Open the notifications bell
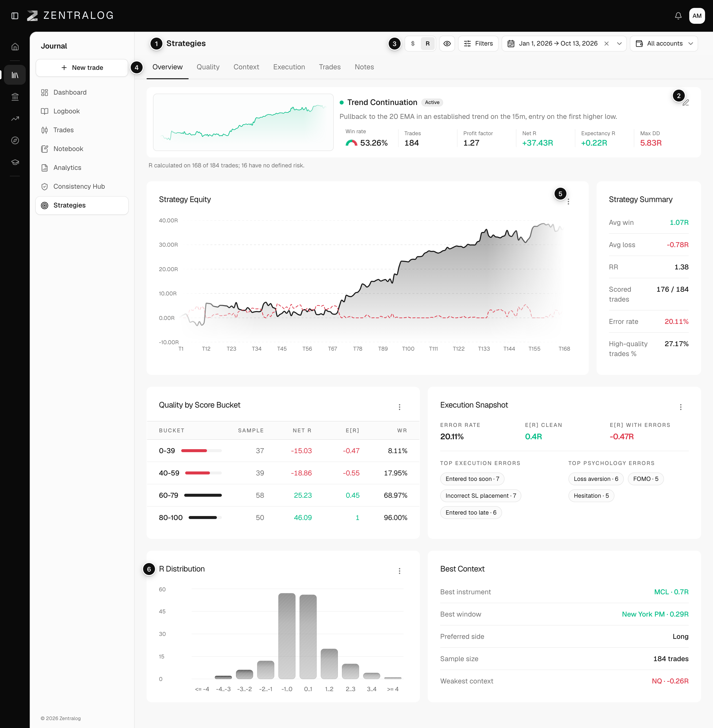The width and height of the screenshot is (713, 728). tap(678, 16)
